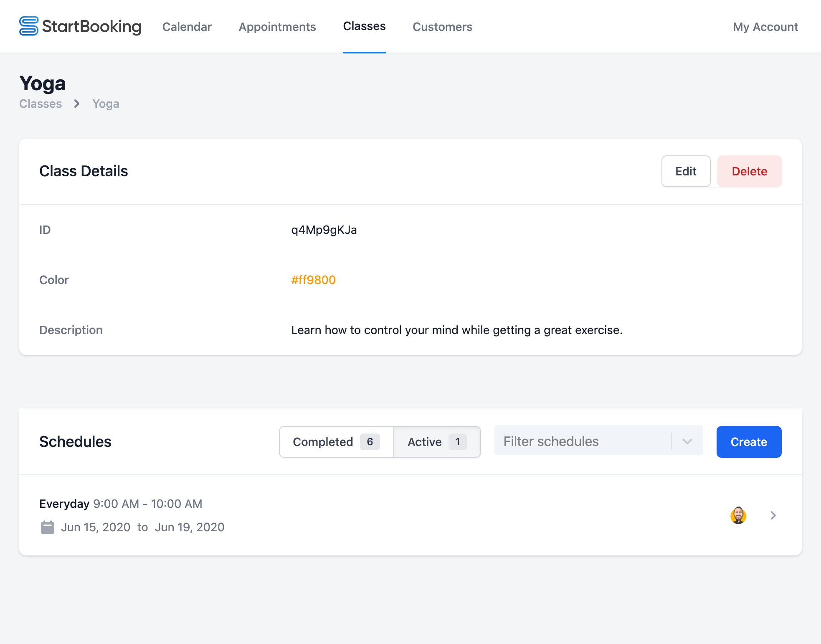Show Active schedules
This screenshot has height=644, width=821.
(x=437, y=442)
